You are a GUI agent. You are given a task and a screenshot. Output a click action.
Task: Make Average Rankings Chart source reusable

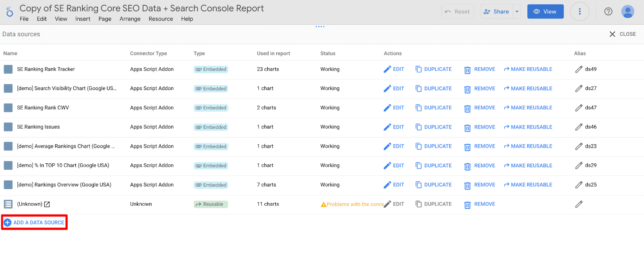point(528,146)
